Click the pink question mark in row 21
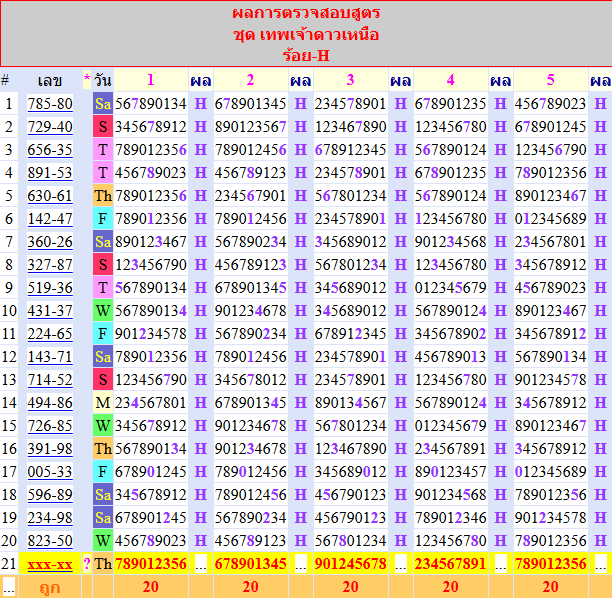Viewport: 612px width, 598px height. coord(87,564)
